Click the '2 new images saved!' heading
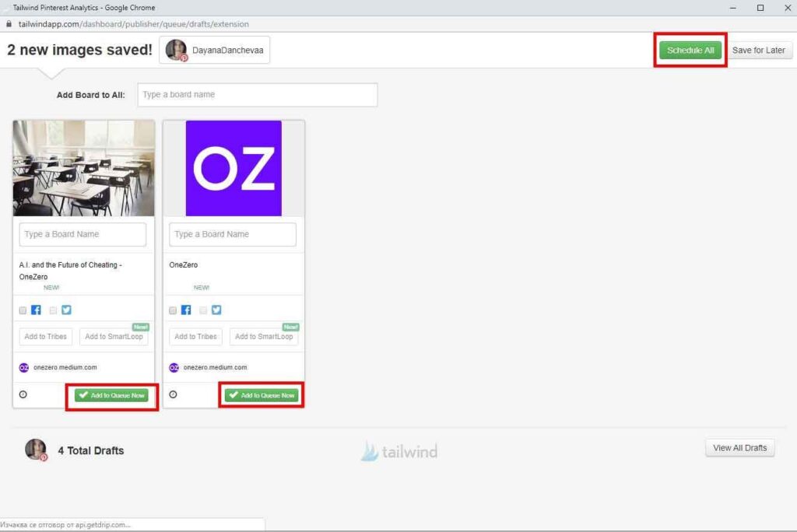Image resolution: width=797 pixels, height=532 pixels. [x=80, y=50]
